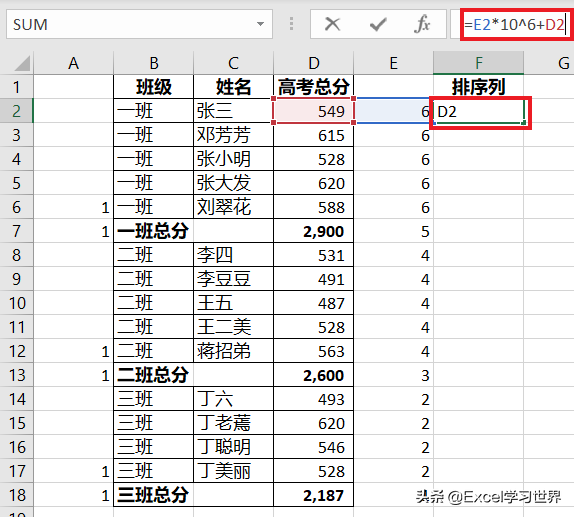Select score 487 in row 10
This screenshot has width=574, height=517.
(313, 303)
